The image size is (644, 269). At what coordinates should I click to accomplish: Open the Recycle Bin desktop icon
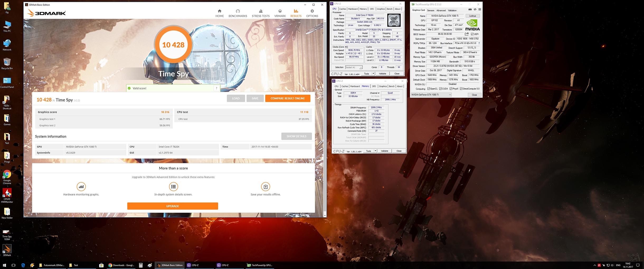(x=7, y=64)
